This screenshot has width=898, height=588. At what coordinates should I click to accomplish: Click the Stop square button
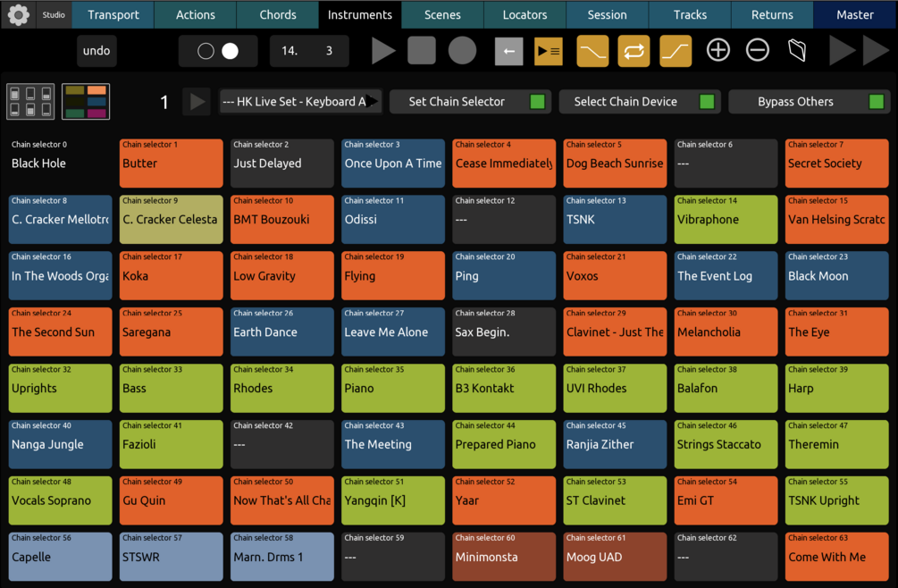(x=422, y=51)
